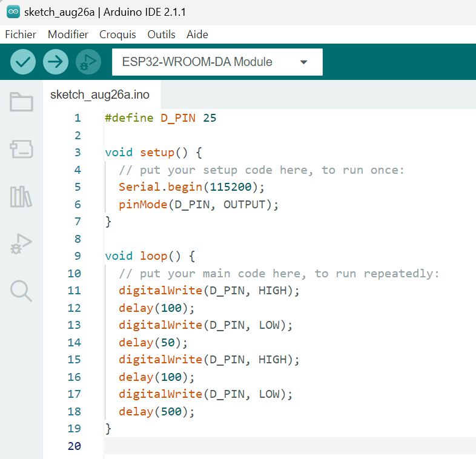Click on void loop() line
The image size is (476, 459).
click(x=150, y=256)
